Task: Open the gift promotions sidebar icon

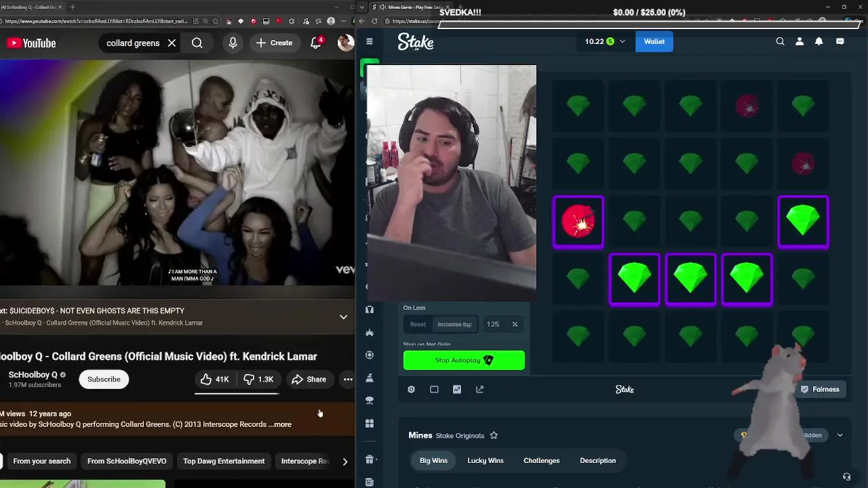Action: 370,460
